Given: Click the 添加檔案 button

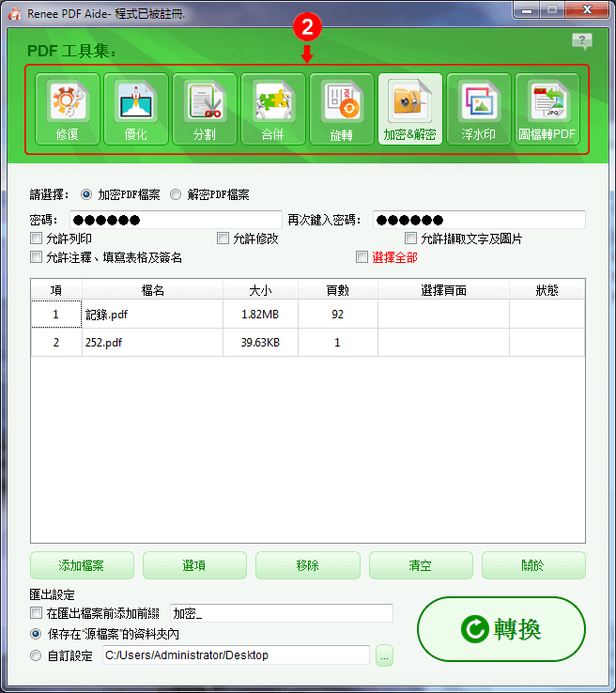Looking at the screenshot, I should pyautogui.click(x=82, y=565).
